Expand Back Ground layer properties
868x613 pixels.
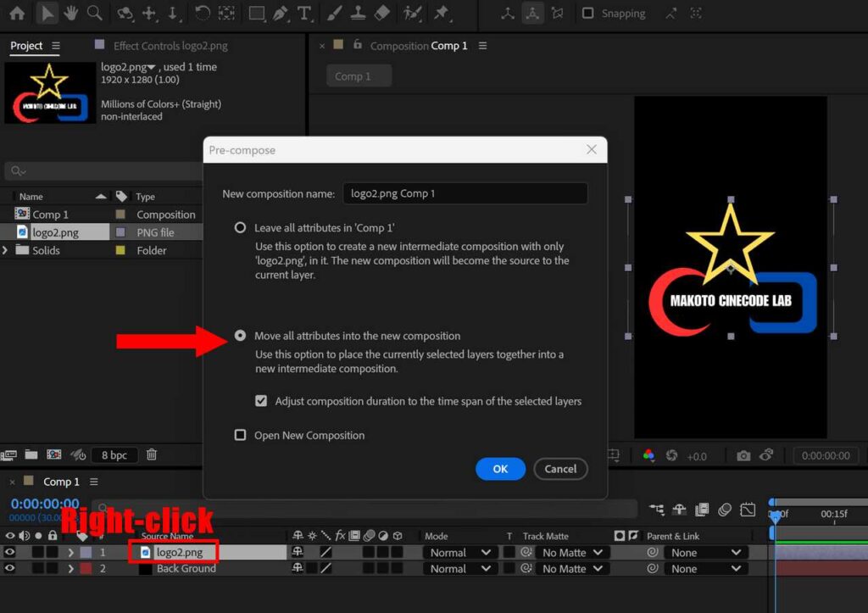point(70,568)
